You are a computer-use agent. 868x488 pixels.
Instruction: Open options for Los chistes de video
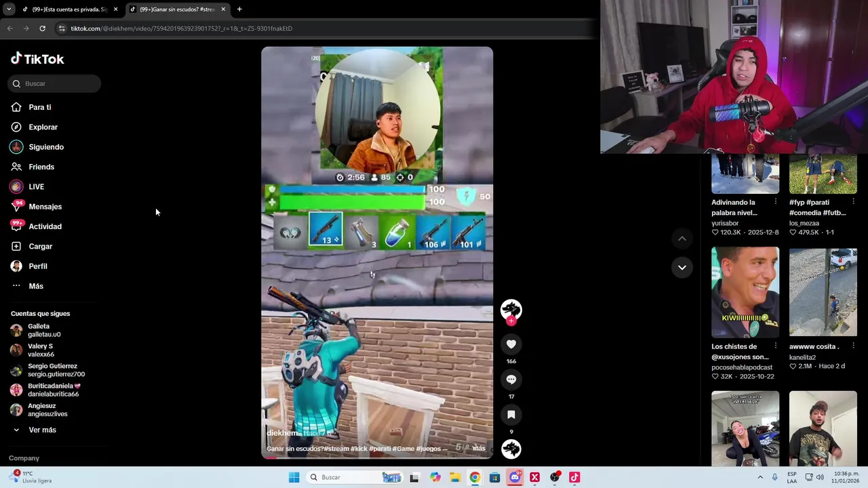[776, 346]
